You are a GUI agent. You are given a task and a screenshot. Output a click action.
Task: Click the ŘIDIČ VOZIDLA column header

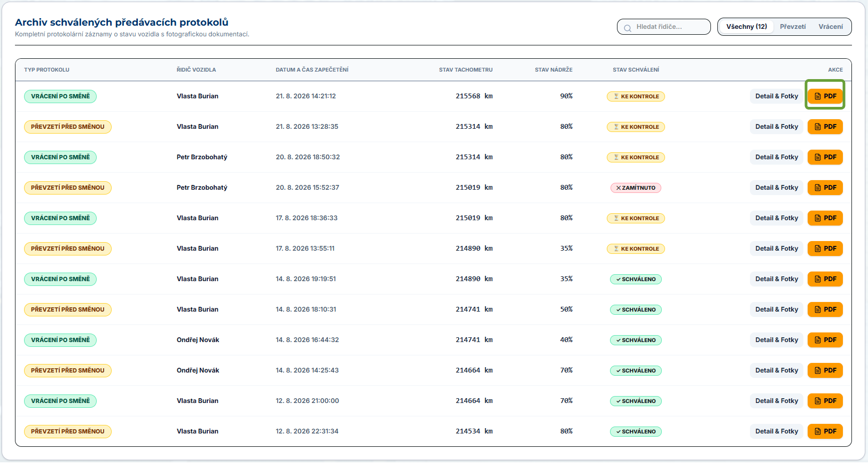[196, 70]
